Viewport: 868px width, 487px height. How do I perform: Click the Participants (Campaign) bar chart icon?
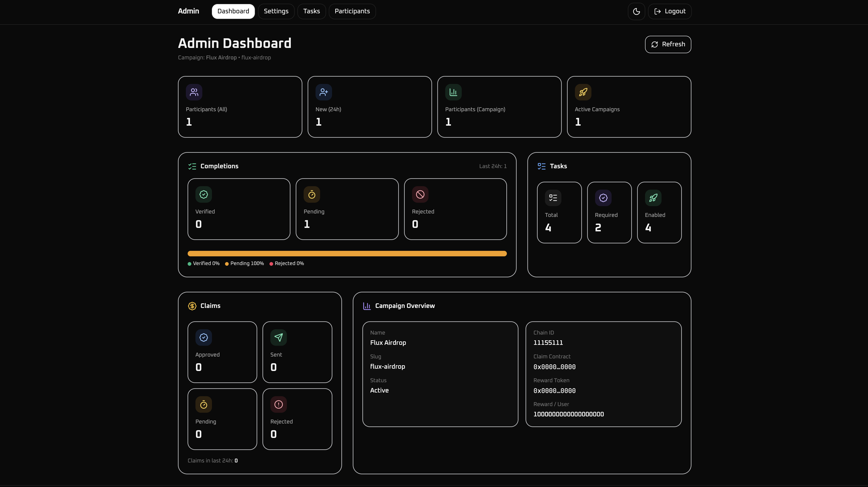(453, 92)
